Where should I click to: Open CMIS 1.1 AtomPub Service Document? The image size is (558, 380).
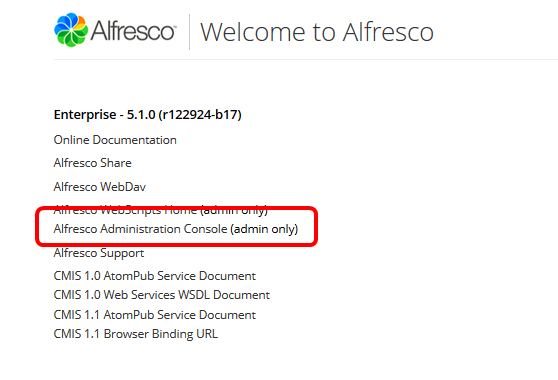point(154,315)
